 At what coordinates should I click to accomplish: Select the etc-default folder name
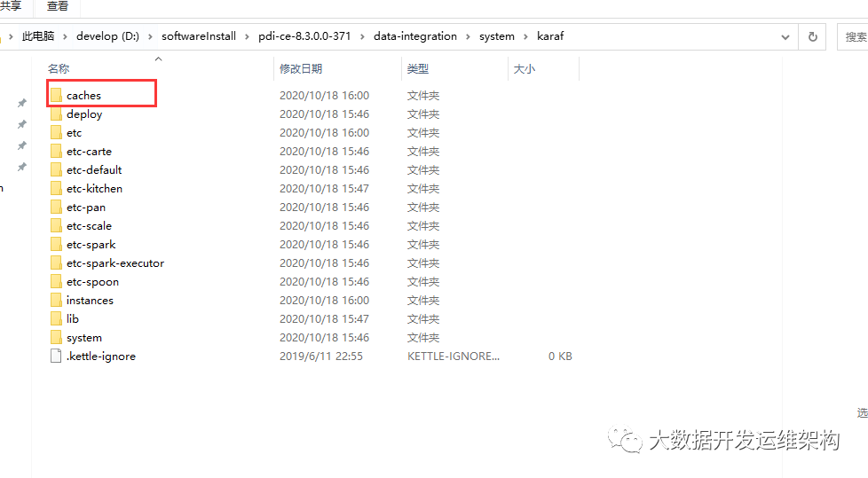[x=94, y=170]
